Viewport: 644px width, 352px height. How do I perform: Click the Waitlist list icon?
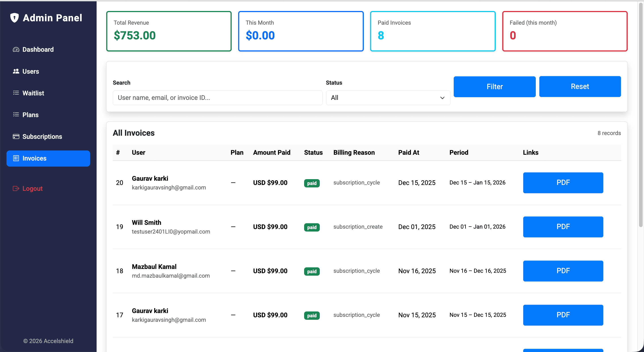(16, 93)
